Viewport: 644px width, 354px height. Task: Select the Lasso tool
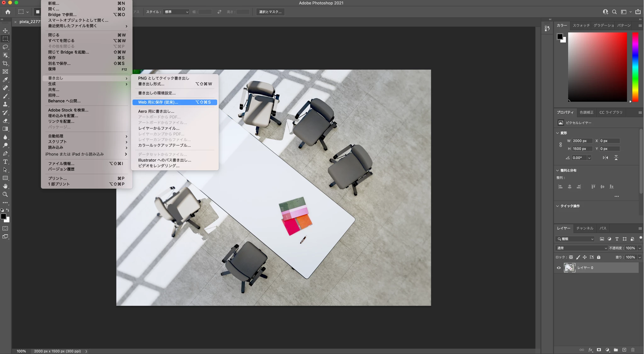[5, 47]
